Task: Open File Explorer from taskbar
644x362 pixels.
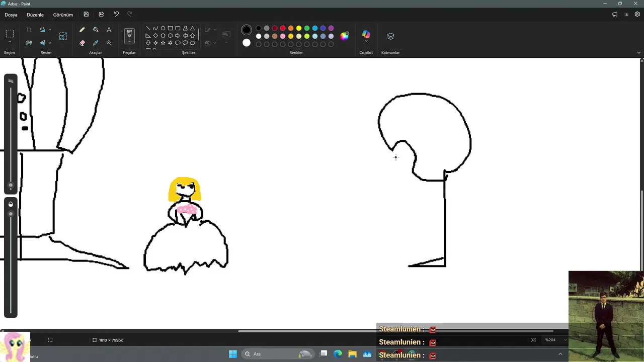Action: (352, 354)
